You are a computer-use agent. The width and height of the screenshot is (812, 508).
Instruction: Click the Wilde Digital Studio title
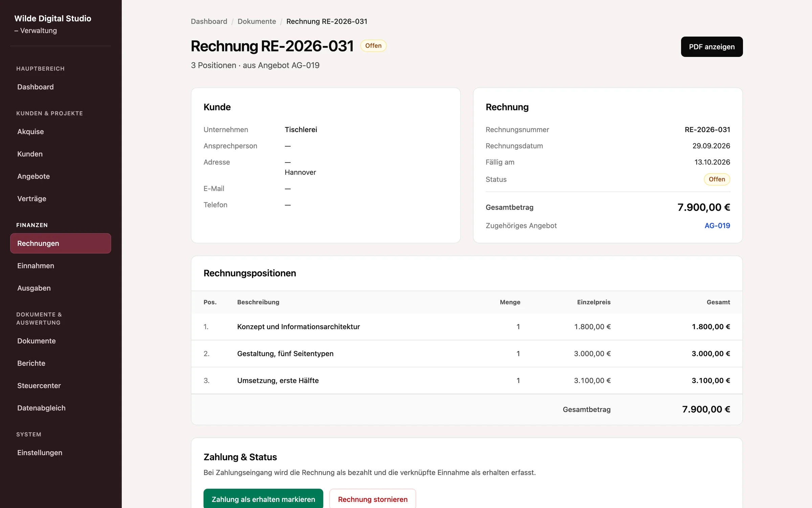pyautogui.click(x=53, y=18)
